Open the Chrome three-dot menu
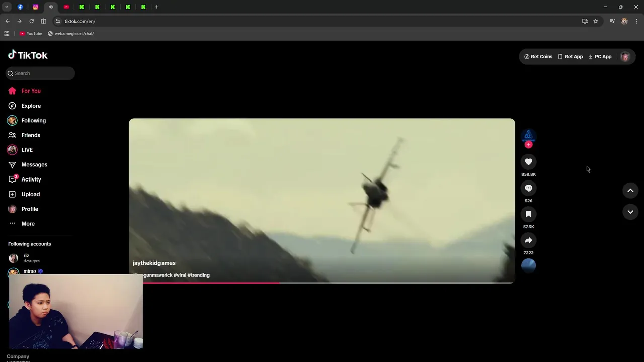The image size is (644, 362). [637, 21]
